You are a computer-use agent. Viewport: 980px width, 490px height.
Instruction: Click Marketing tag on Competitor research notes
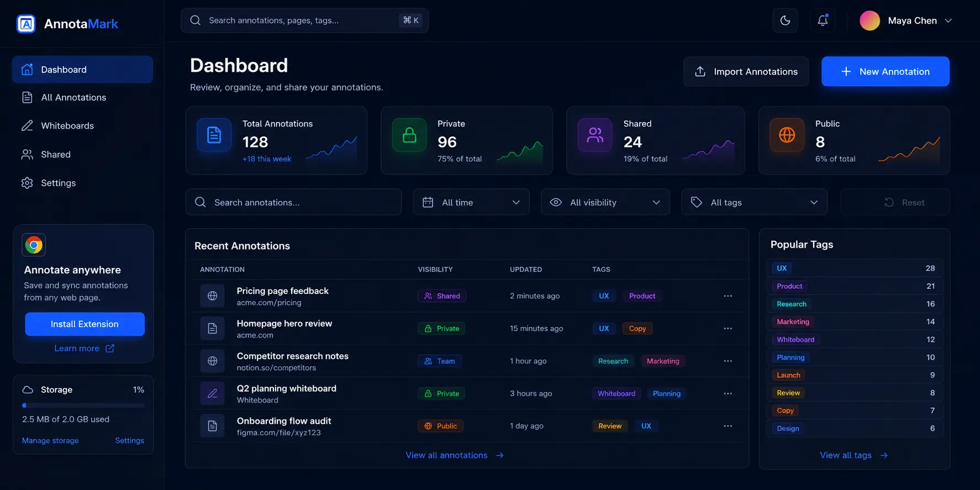663,361
